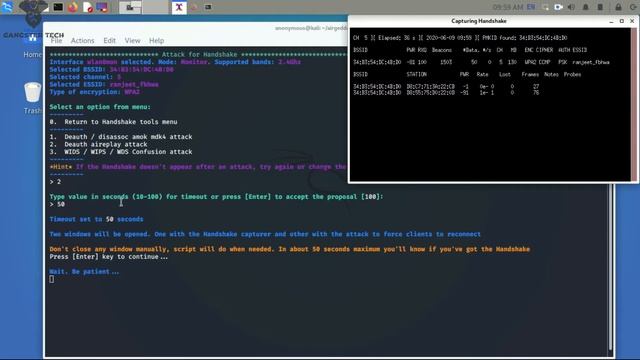Click the '> 50' timeout entry line

click(57, 204)
